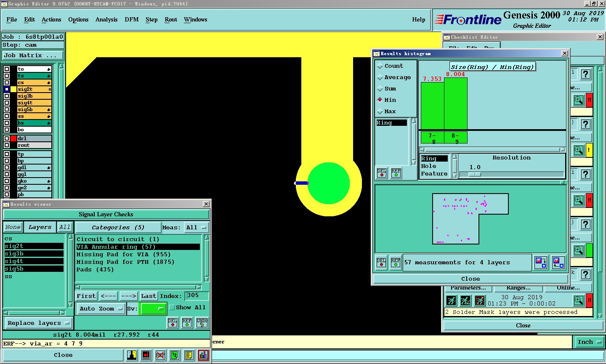Select the 'Missing Pad for VIA (955)' category
This screenshot has width=606, height=364.
(x=124, y=255)
